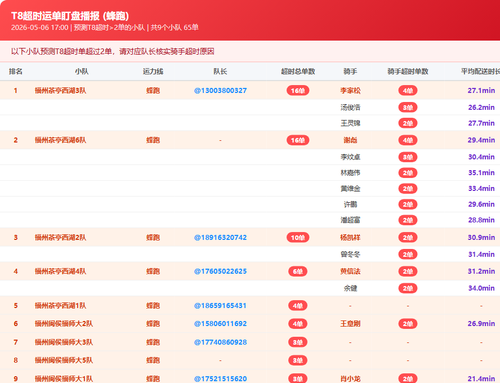The image size is (500, 383).
Task: Select leader link @17740860928
Action: coord(220,342)
